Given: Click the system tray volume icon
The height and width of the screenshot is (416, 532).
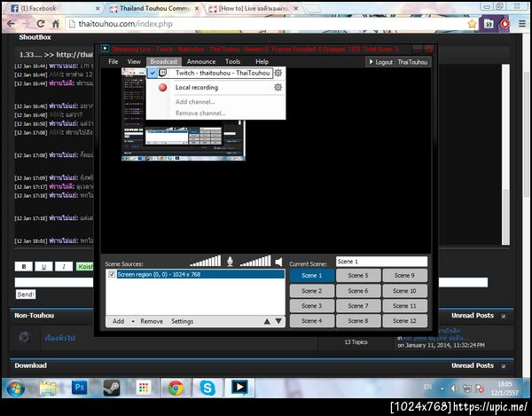Looking at the screenshot, I should [454, 389].
